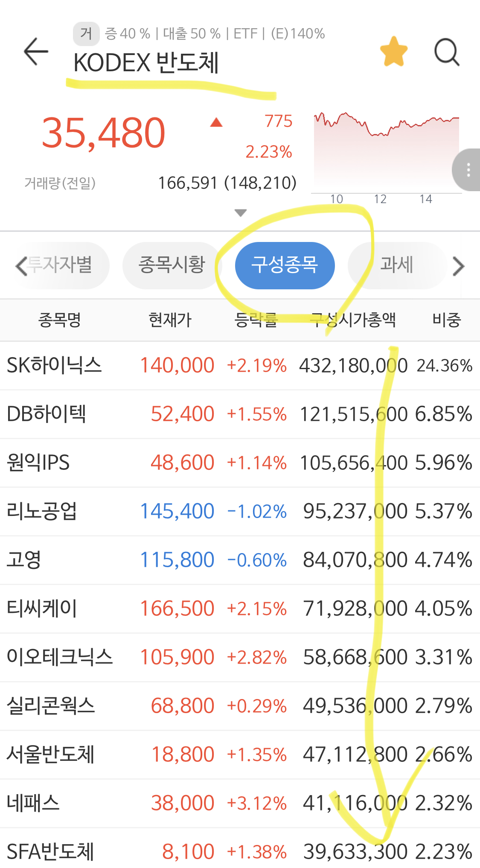Toggle the yellow favorite star
Screen dimensions: 480x868
click(393, 52)
